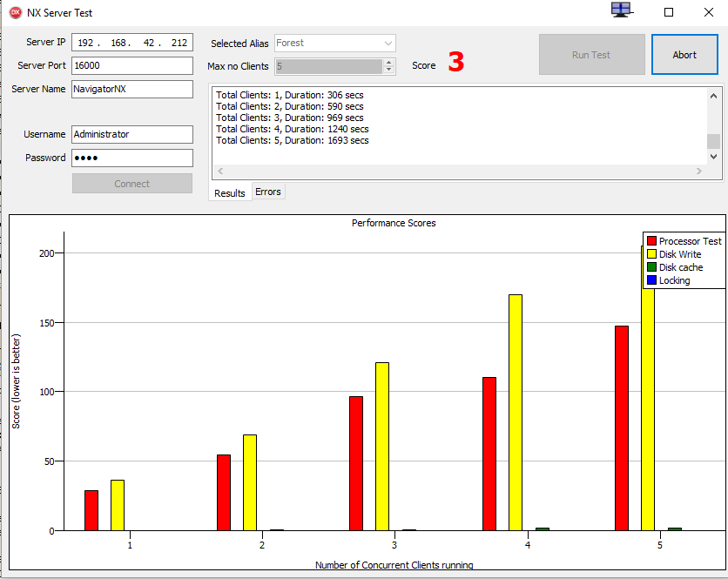Click the network monitor icon in title bar

622,10
